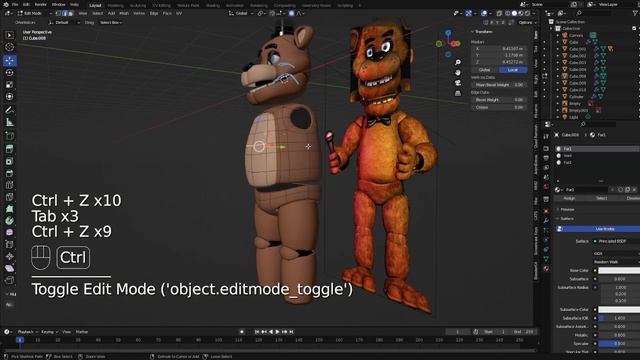Open the Random Walk dropdown
This screenshot has height=360, width=640.
pyautogui.click(x=616, y=262)
